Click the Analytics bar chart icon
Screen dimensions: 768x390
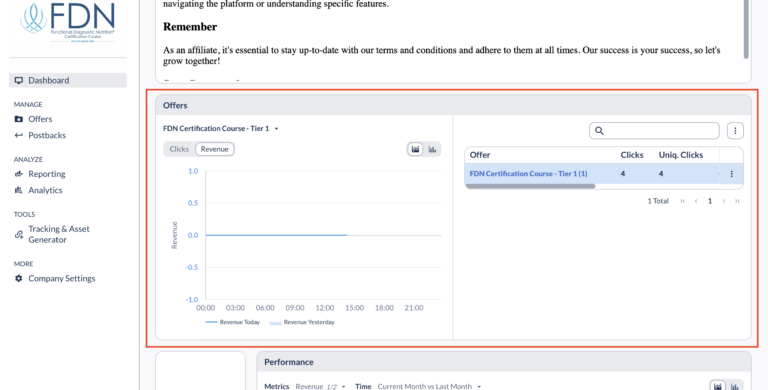pos(19,190)
